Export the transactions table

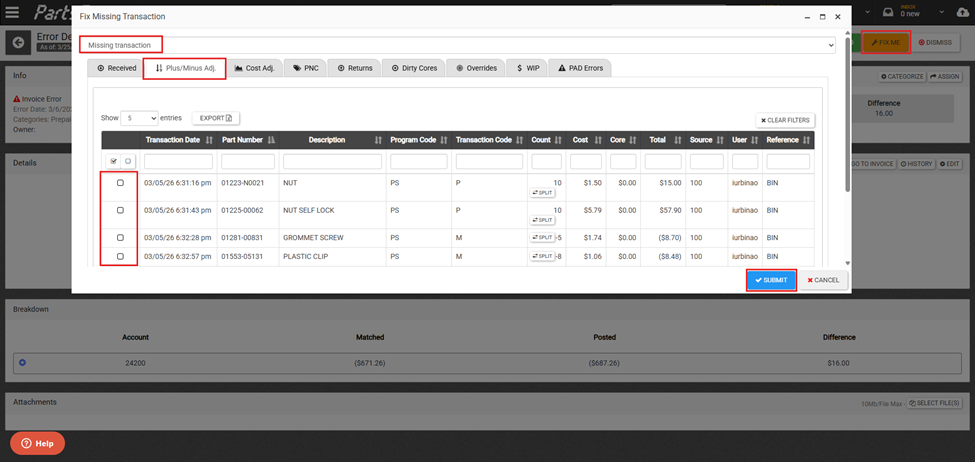215,118
